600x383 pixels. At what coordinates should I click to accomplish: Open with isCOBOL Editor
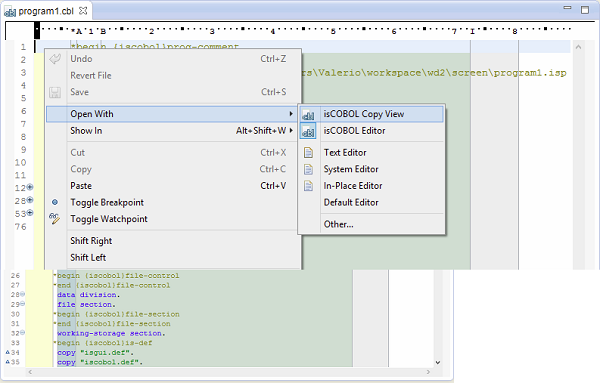click(371, 131)
